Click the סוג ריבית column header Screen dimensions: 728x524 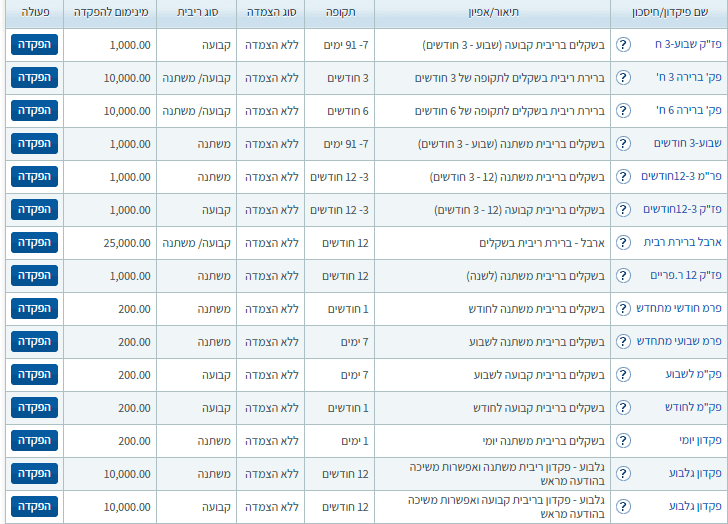197,13
